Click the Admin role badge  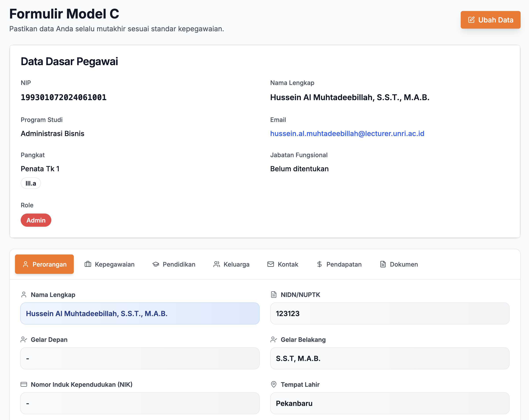click(36, 220)
